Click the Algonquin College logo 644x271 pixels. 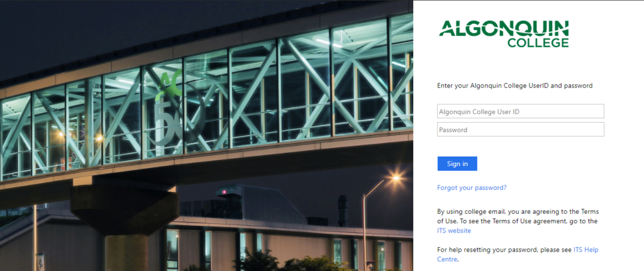504,34
